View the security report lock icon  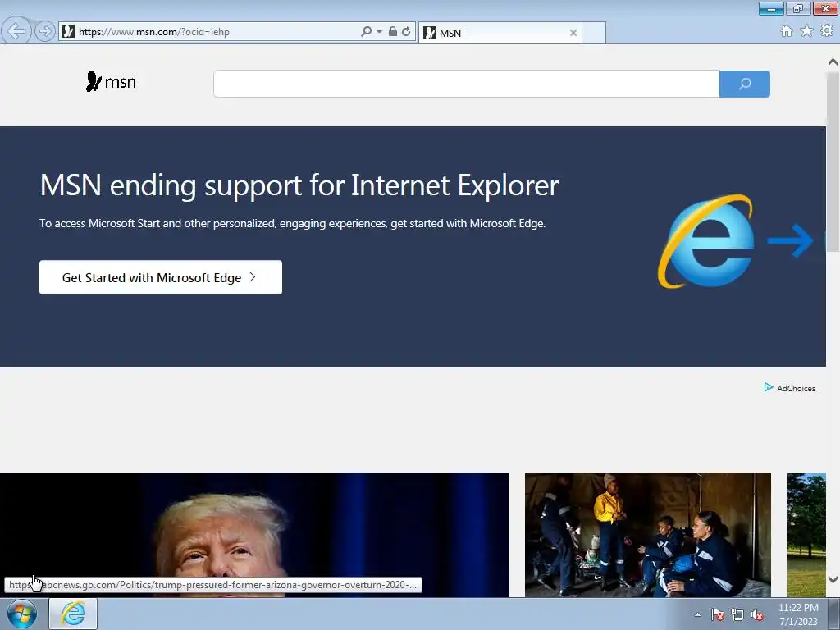(x=393, y=31)
